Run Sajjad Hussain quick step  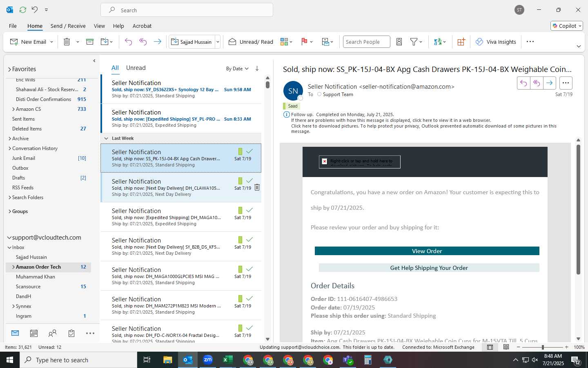pyautogui.click(x=192, y=42)
